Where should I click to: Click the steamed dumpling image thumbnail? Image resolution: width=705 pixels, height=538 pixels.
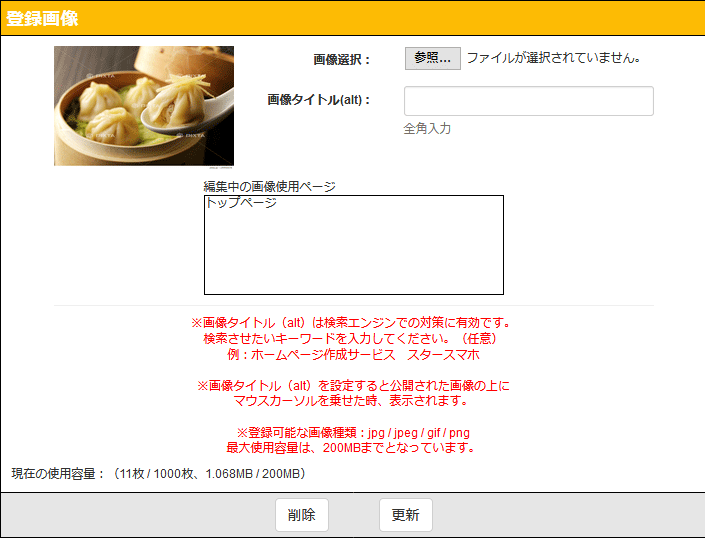click(x=143, y=105)
